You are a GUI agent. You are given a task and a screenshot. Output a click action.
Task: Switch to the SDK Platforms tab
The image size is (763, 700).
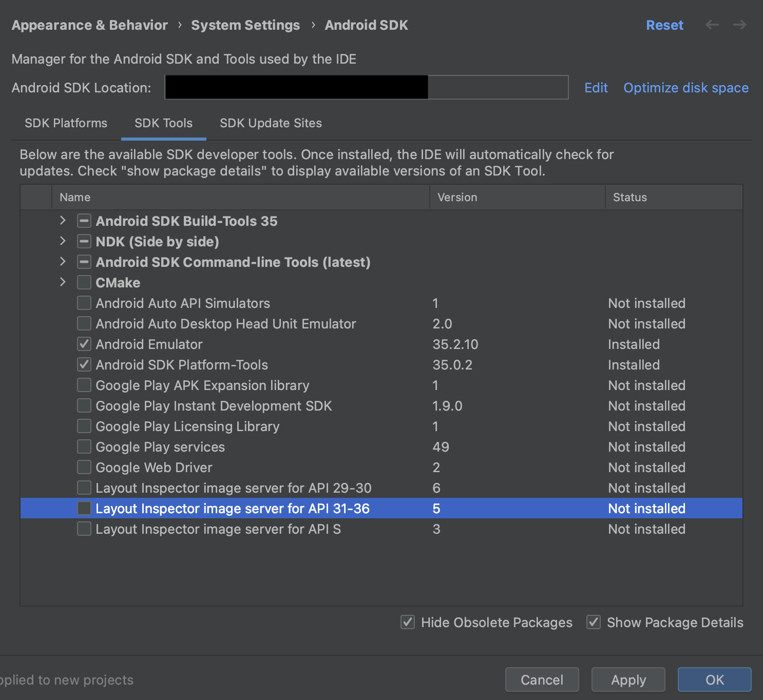tap(66, 123)
